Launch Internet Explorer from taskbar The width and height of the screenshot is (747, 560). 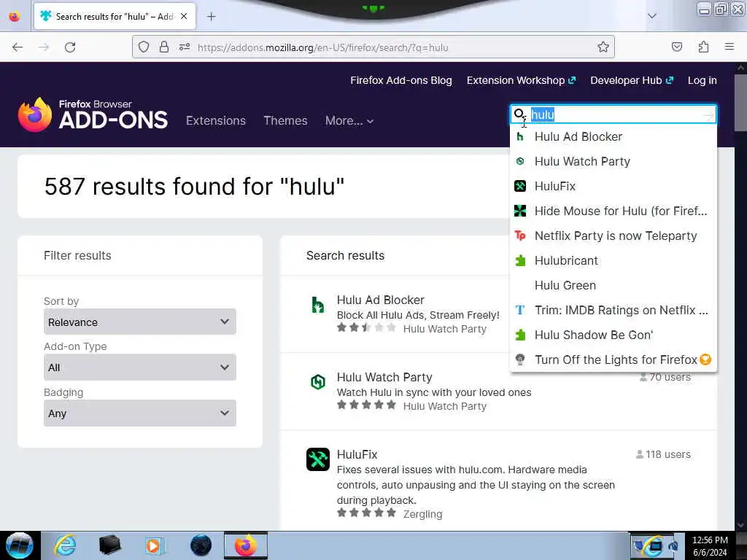click(65, 545)
